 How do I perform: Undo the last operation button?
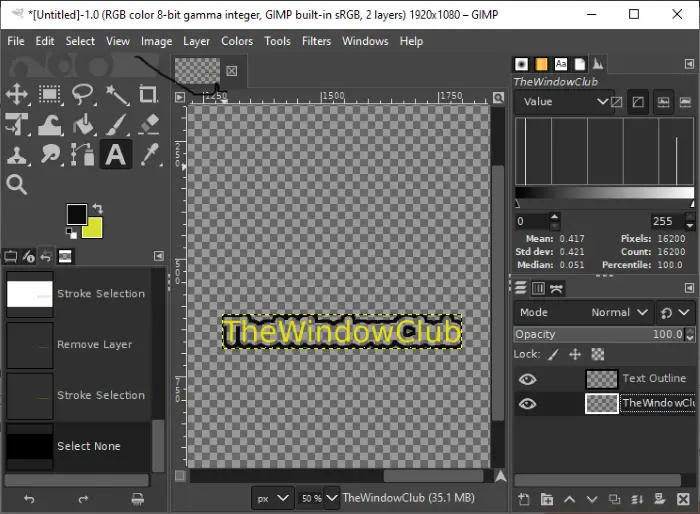click(29, 499)
